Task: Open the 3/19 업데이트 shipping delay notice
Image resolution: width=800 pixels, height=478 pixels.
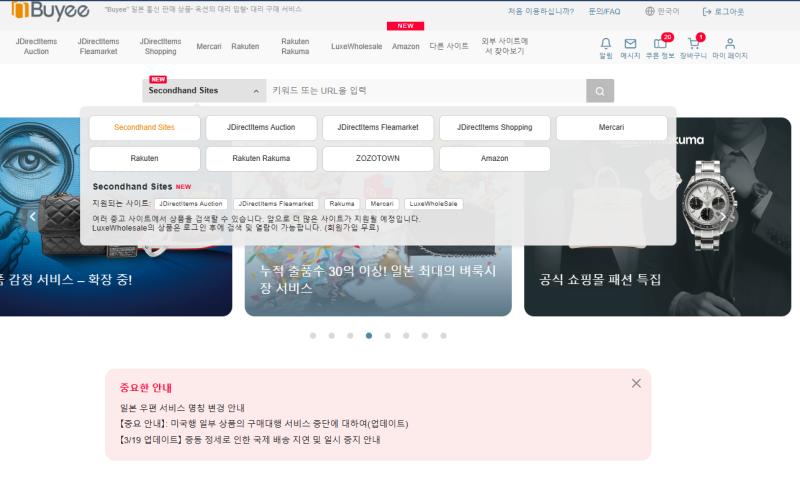Action: pos(250,440)
